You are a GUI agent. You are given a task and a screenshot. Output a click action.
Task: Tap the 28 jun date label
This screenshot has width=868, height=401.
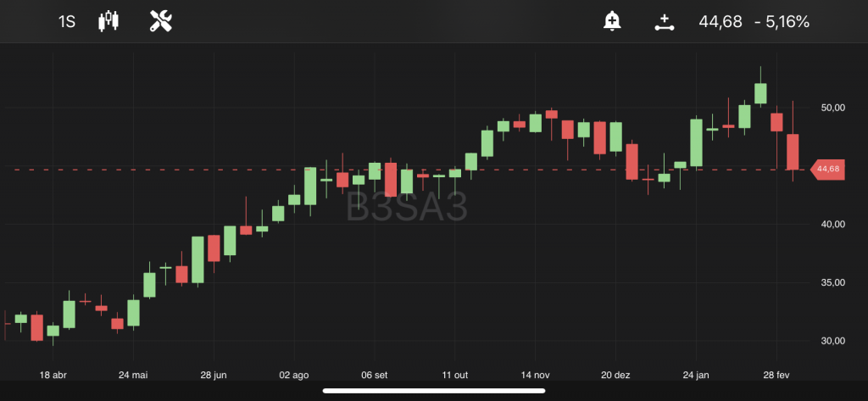point(214,375)
